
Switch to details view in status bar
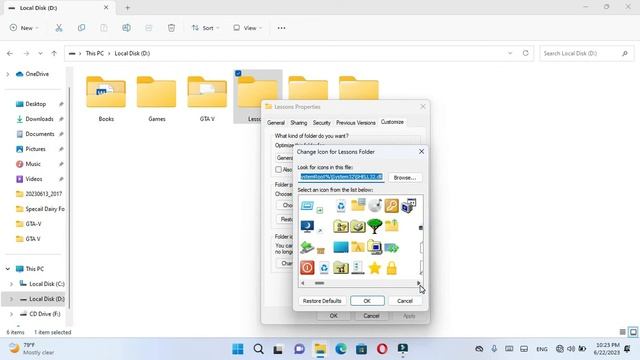[622, 332]
